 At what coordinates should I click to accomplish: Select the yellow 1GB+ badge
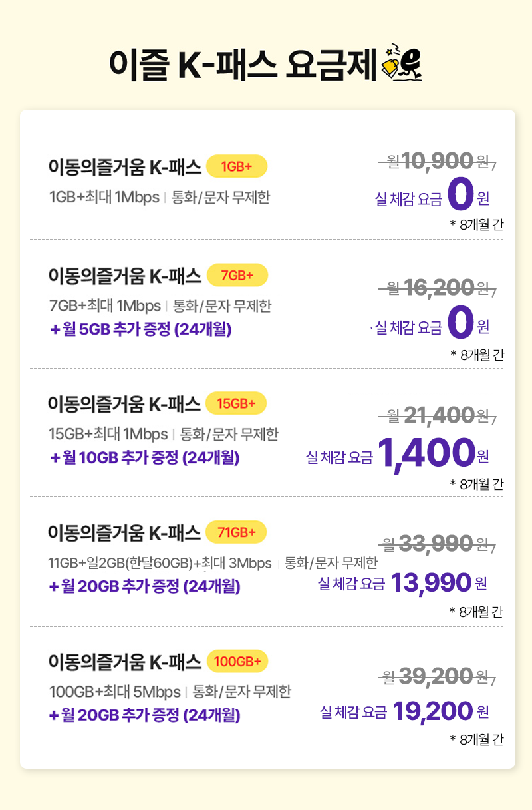pos(237,167)
